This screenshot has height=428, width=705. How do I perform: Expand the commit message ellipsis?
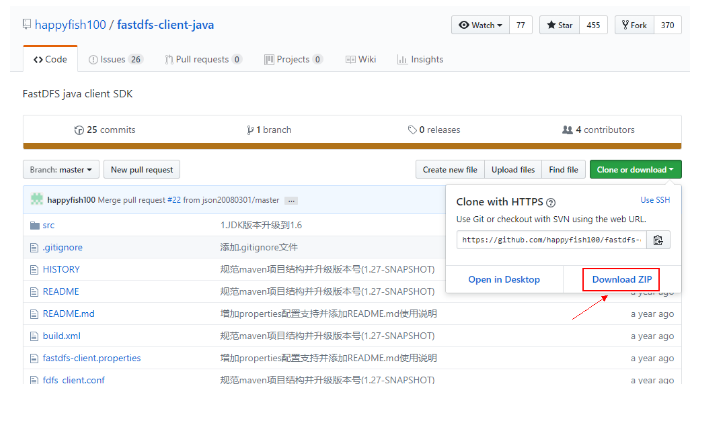[291, 201]
